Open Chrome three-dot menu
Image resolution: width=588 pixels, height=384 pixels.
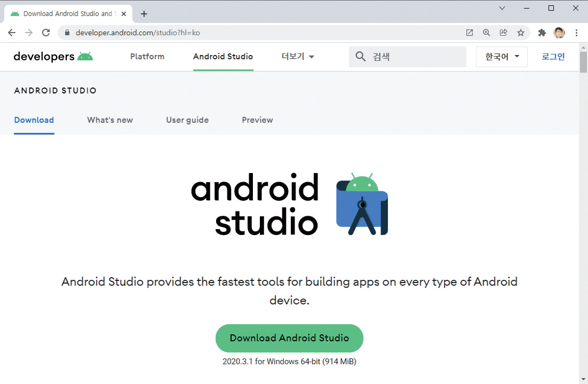click(576, 33)
